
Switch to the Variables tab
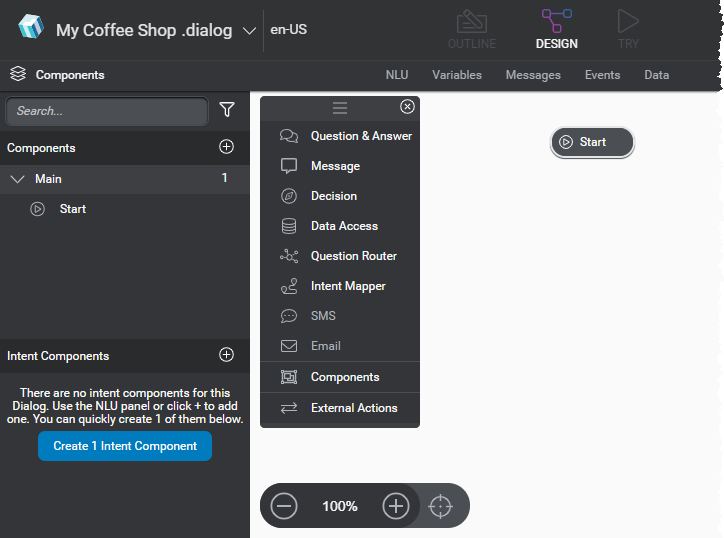[456, 75]
